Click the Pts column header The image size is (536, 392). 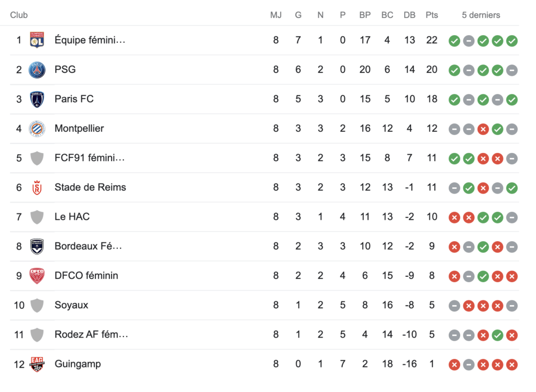point(432,15)
